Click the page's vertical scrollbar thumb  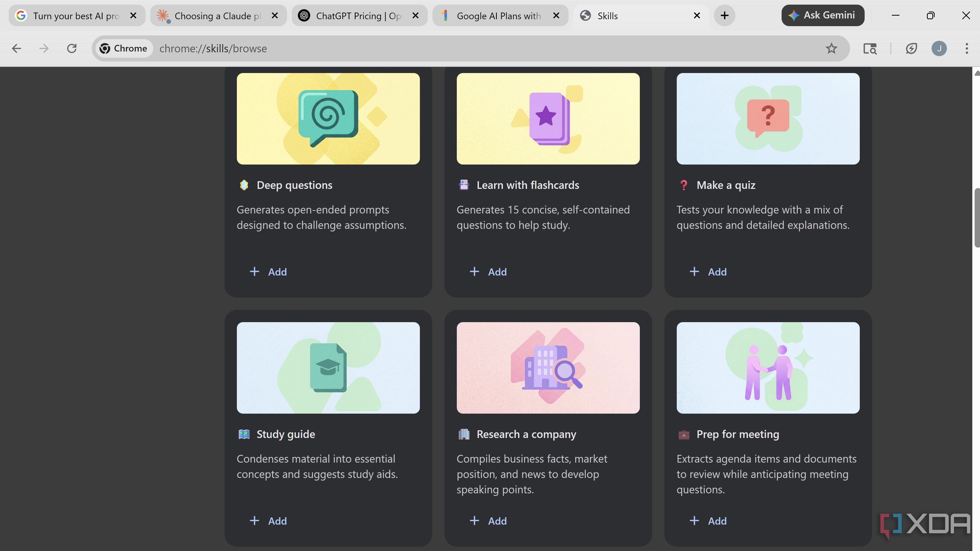pyautogui.click(x=977, y=218)
